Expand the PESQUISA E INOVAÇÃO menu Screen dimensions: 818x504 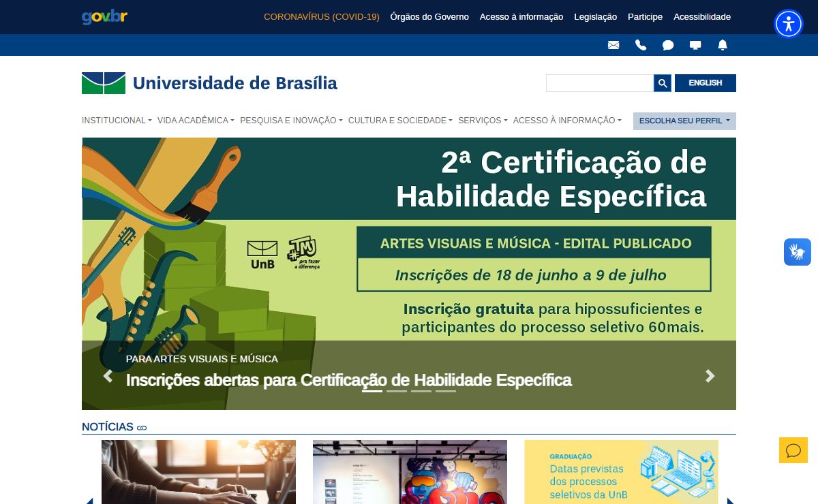coord(291,121)
